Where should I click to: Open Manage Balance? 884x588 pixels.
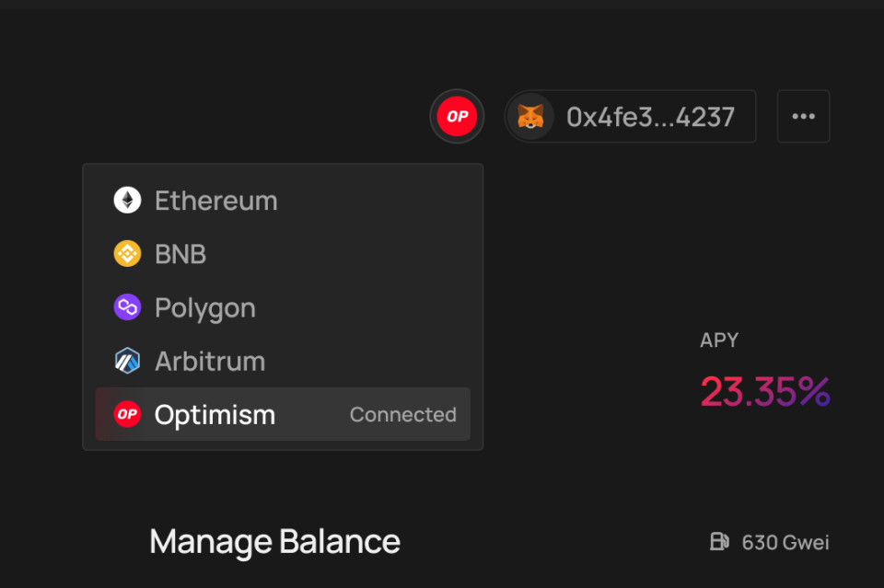click(x=274, y=542)
